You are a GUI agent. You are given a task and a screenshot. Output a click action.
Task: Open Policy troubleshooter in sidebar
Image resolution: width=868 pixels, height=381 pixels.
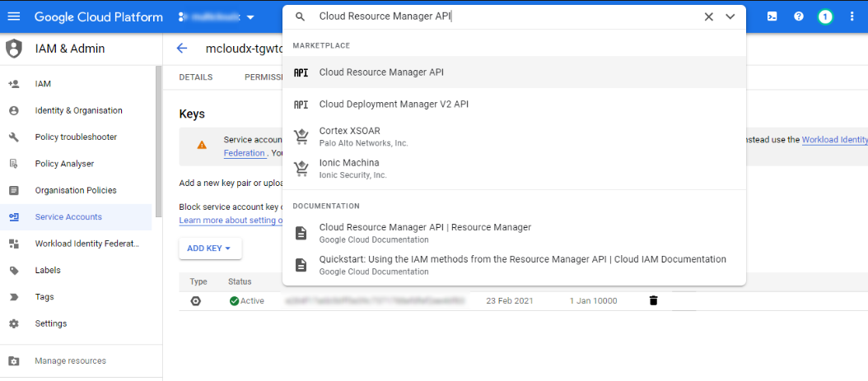pyautogui.click(x=76, y=137)
